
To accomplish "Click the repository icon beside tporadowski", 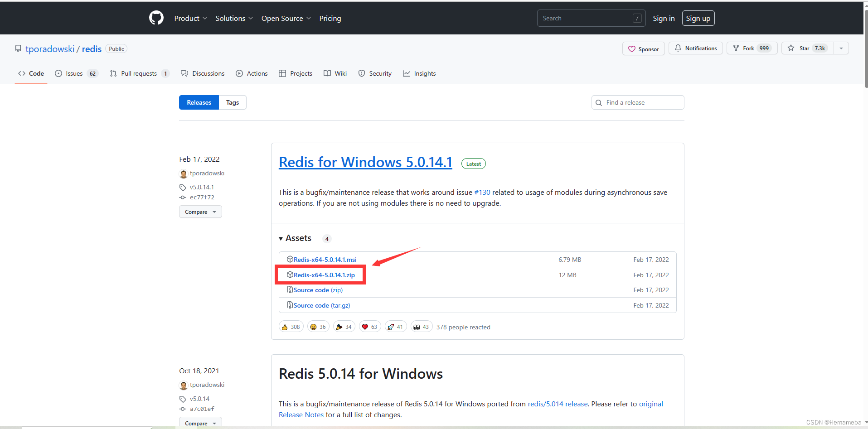I will tap(18, 48).
